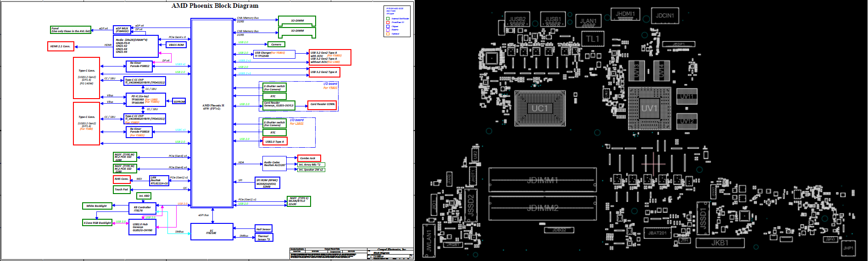Select the VBIOS ROM block
Screen dimensions: 868x261
(176, 45)
